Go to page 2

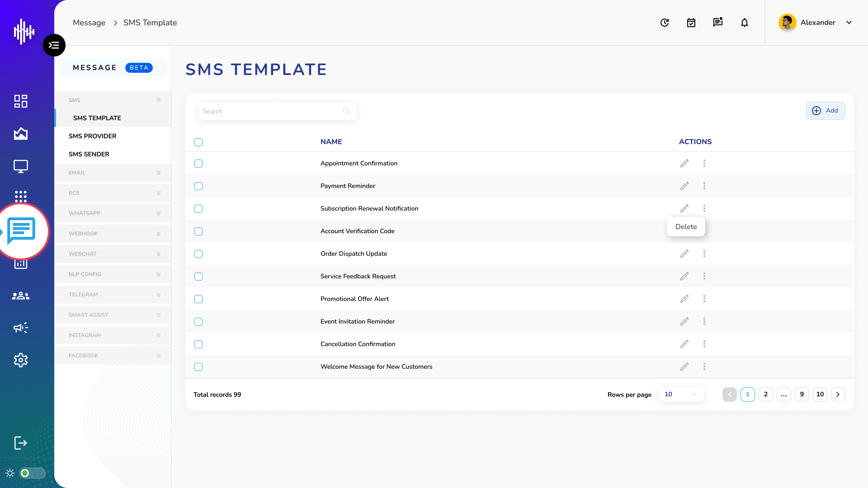tap(766, 394)
